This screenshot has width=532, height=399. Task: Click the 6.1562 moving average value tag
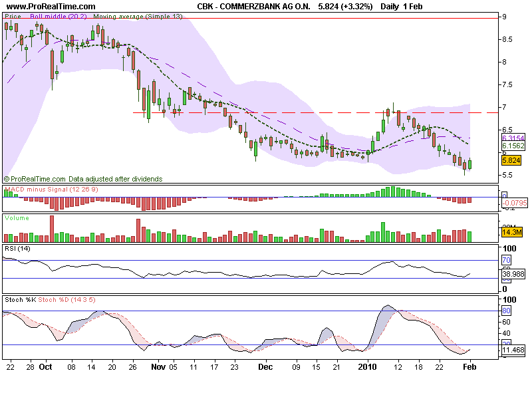click(x=513, y=146)
